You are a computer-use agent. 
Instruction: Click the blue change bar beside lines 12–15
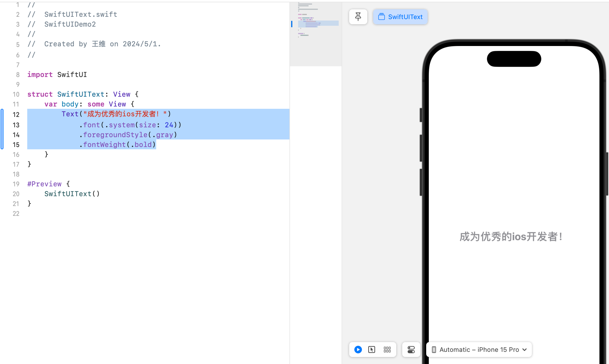click(2, 129)
